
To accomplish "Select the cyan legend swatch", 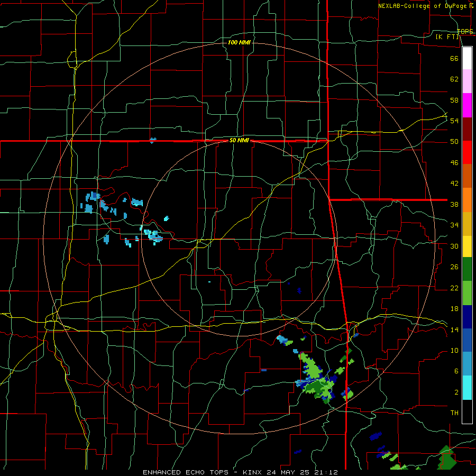I will 467,387.
